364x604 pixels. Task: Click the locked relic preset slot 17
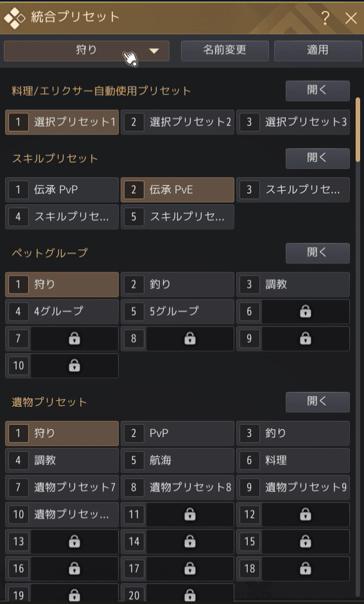click(x=177, y=568)
